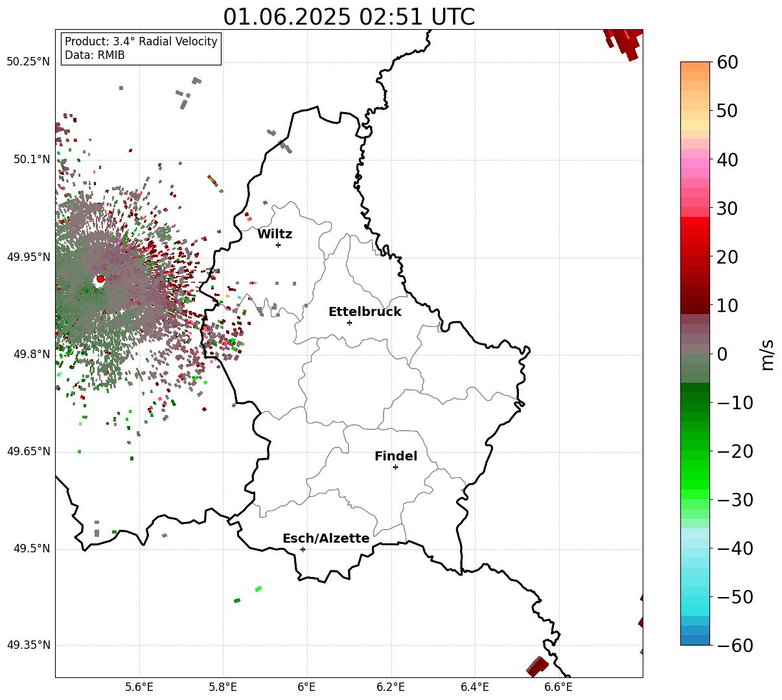782x700 pixels.
Task: Select the Findel station label
Action: (396, 457)
